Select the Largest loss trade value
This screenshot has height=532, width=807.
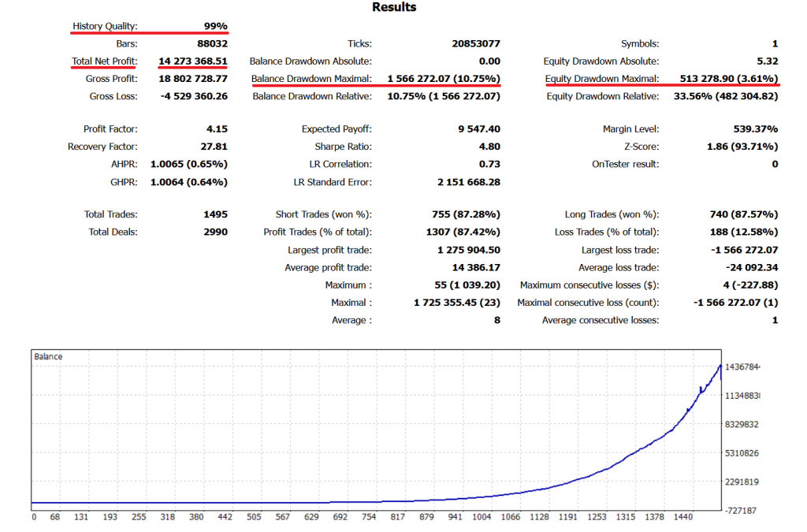tap(742, 249)
